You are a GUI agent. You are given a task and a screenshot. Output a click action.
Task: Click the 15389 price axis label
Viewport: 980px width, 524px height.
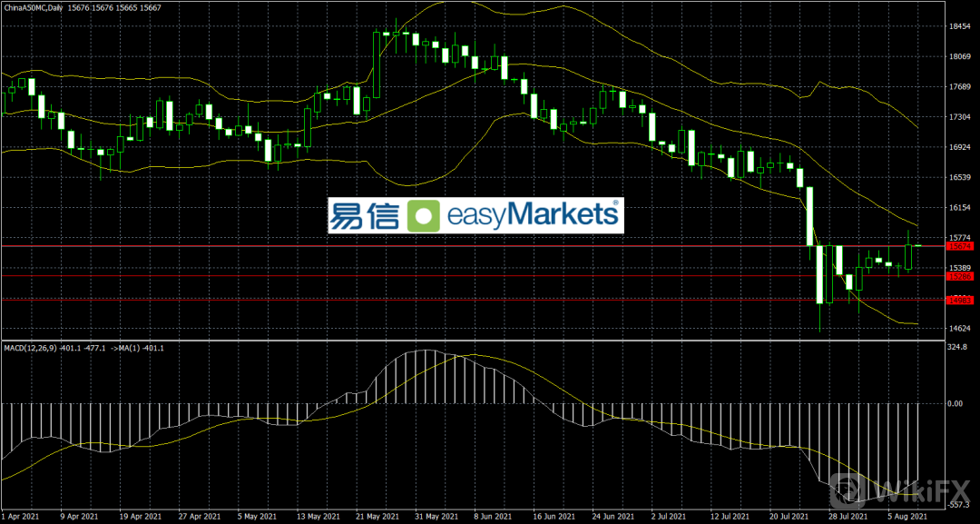tap(959, 268)
